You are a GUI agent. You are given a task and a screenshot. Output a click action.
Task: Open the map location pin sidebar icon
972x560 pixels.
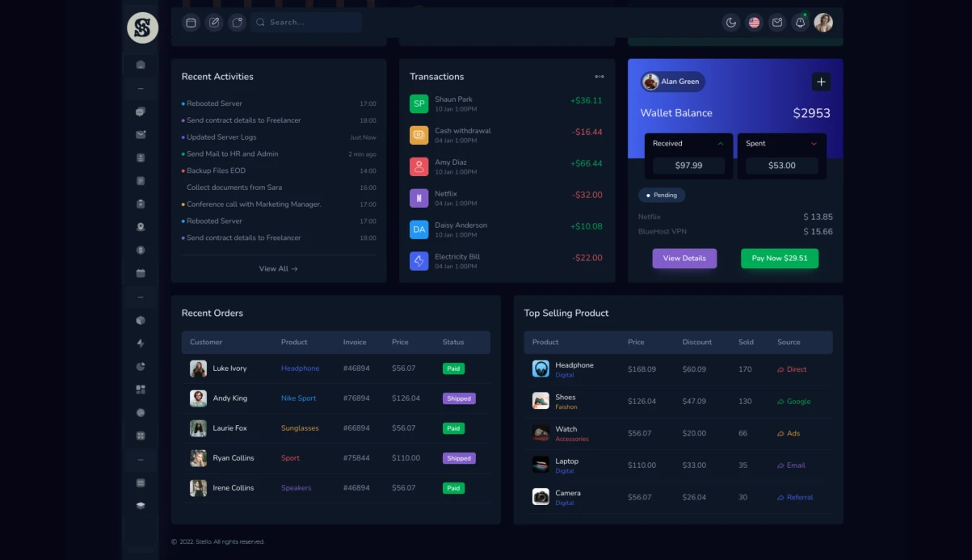tap(141, 227)
